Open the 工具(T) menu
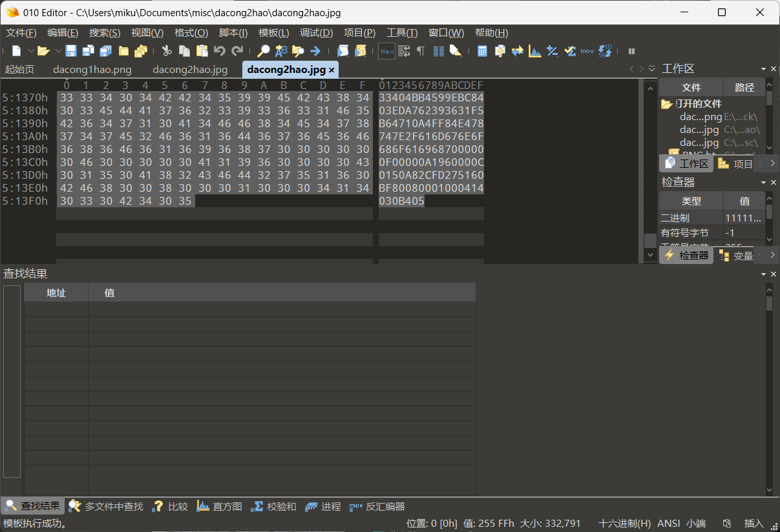 coord(402,33)
